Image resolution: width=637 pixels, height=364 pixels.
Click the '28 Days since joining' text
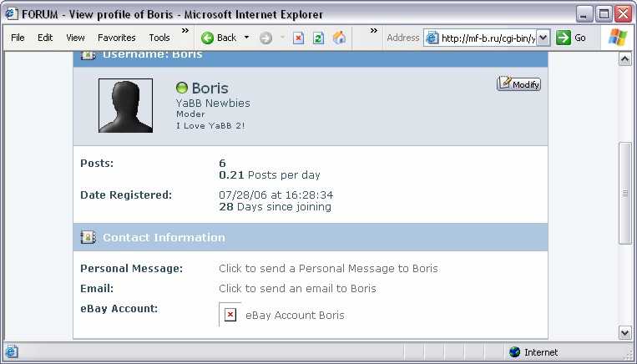(275, 207)
